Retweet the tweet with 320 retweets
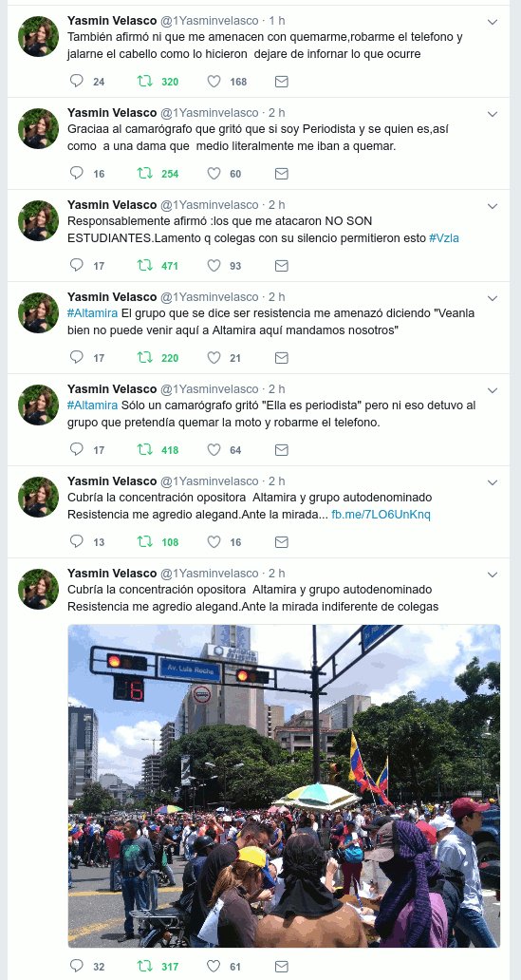 145,82
